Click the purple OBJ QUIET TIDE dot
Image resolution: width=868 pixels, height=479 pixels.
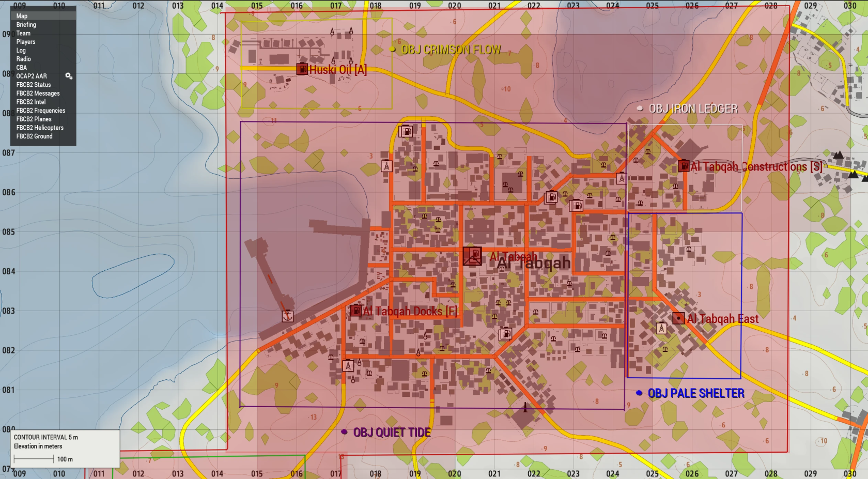344,432
